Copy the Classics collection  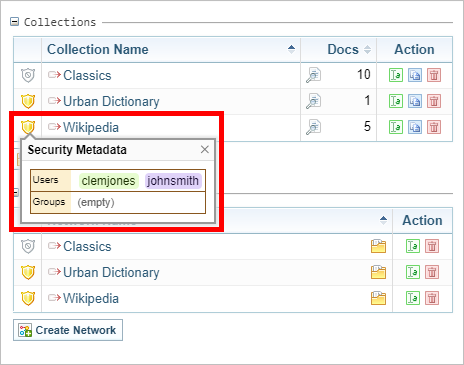pos(415,75)
